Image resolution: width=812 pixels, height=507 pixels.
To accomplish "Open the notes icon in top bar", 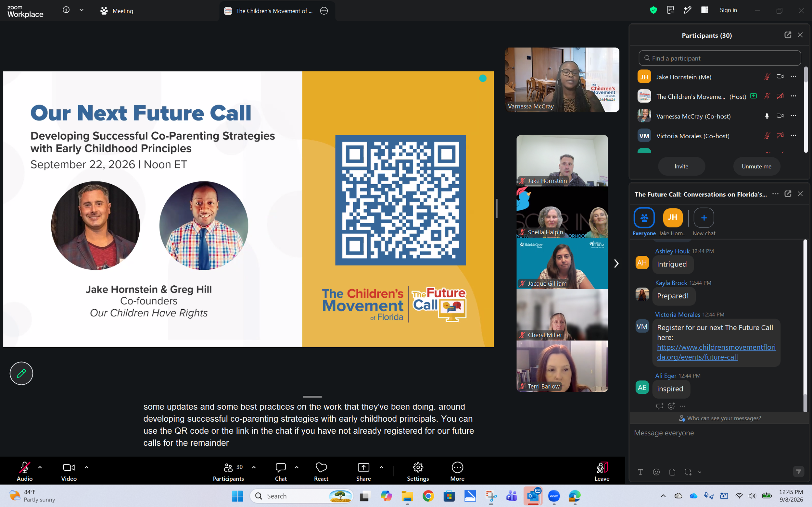I will (x=670, y=10).
